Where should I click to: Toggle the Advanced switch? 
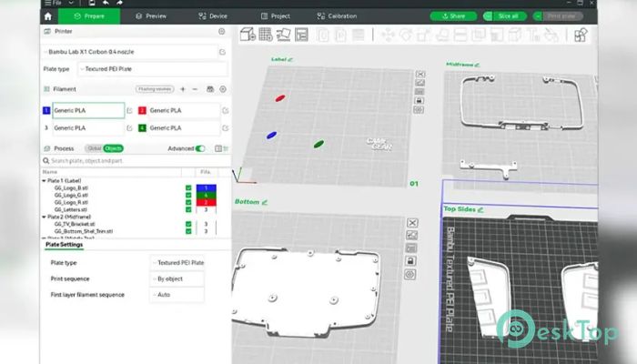click(x=200, y=148)
